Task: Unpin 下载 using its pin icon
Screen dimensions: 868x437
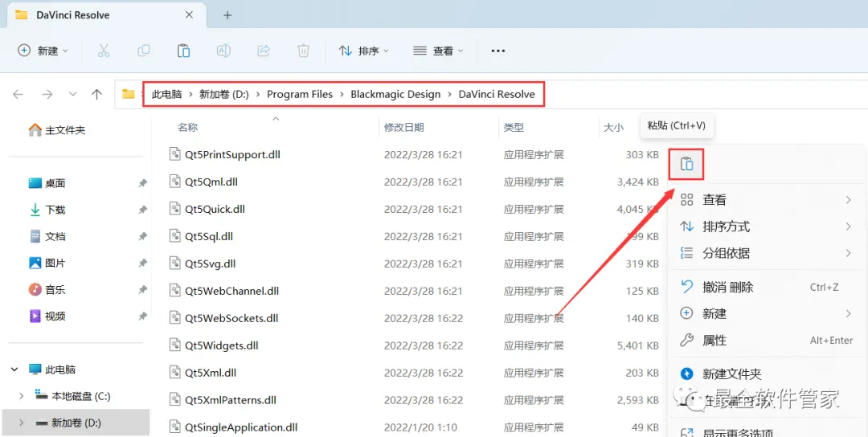Action: click(x=142, y=210)
